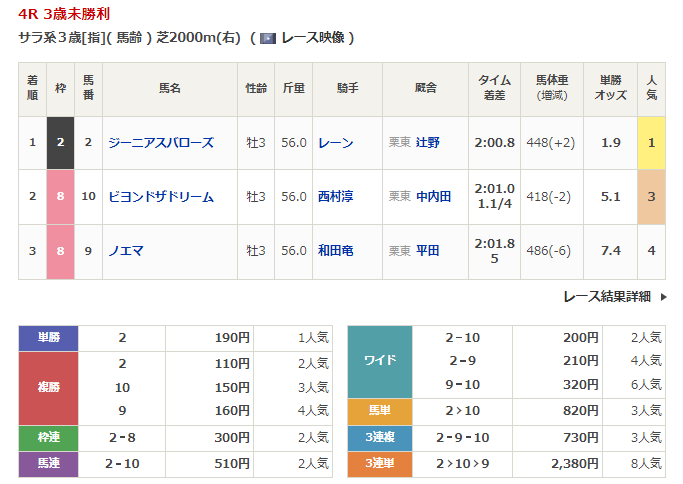Select the horse name ビヨンドザドリーム
683x484 pixels.
click(x=160, y=197)
